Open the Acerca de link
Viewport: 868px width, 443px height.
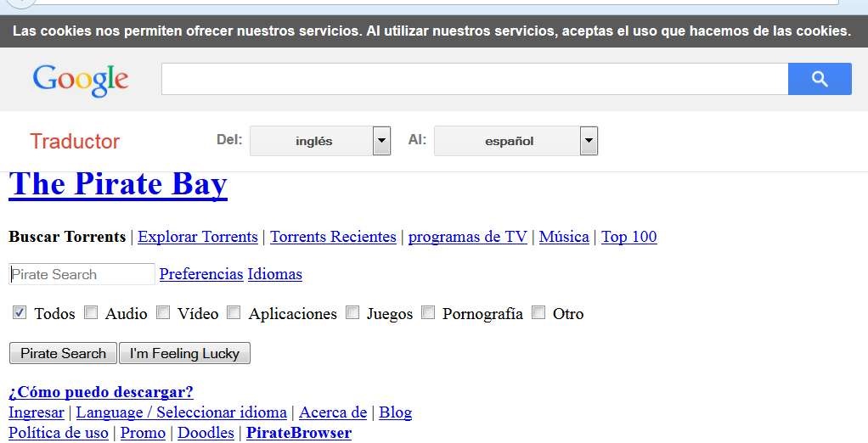[333, 412]
